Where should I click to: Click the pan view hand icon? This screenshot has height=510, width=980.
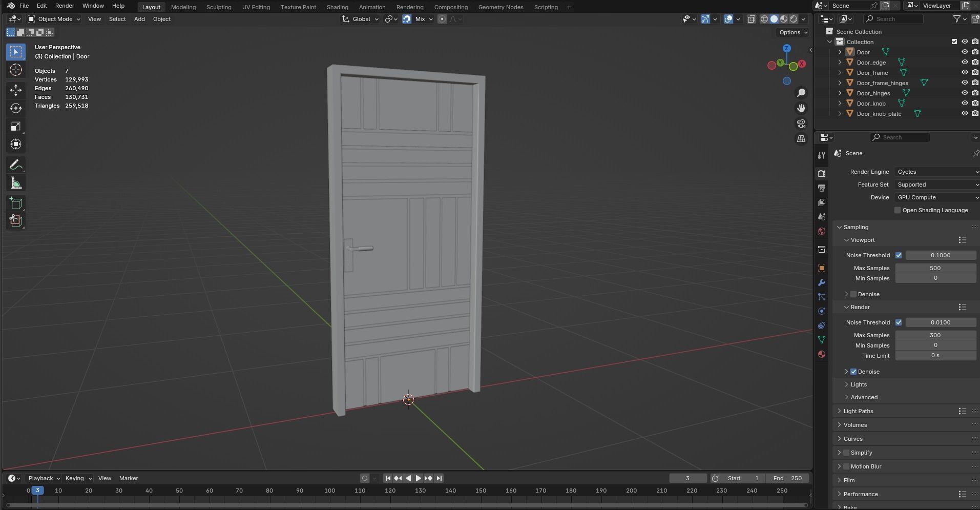tap(801, 108)
